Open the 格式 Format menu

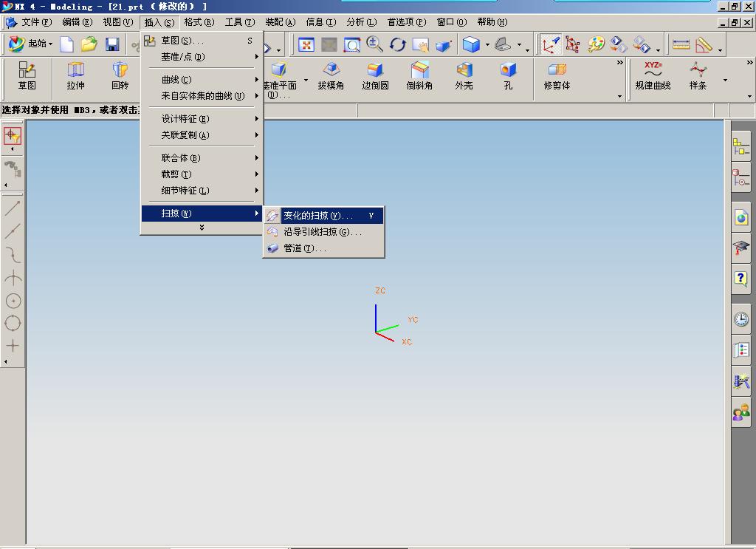199,22
